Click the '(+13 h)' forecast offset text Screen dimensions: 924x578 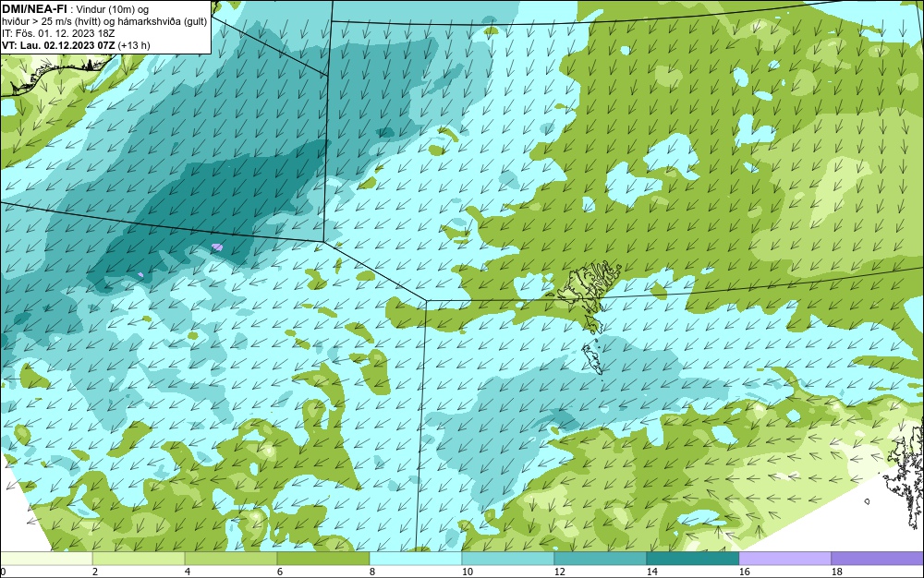(134, 45)
